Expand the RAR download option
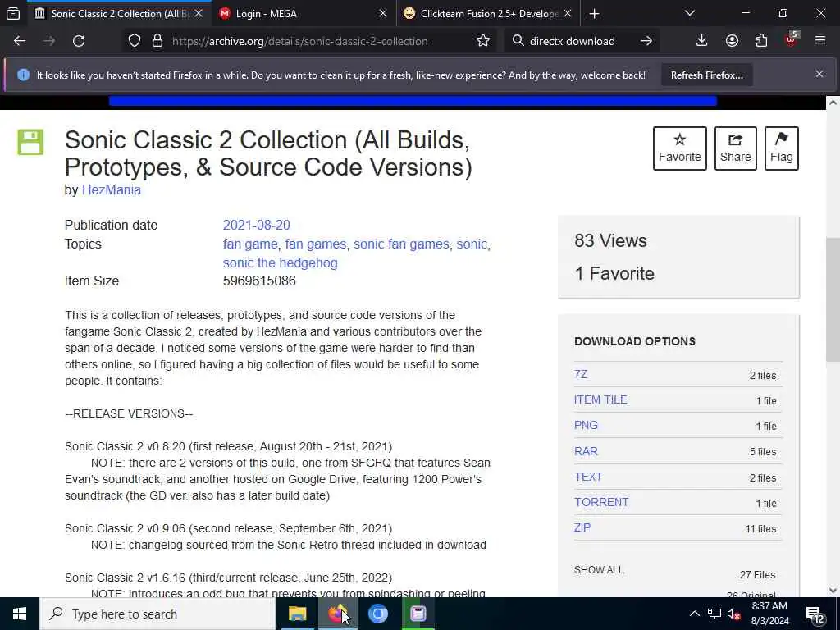Image resolution: width=840 pixels, height=630 pixels. (x=586, y=451)
